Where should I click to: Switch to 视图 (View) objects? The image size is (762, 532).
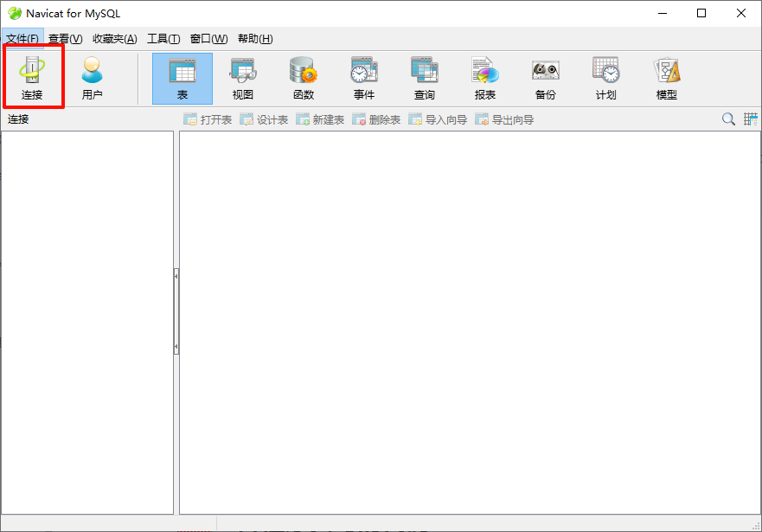pyautogui.click(x=242, y=78)
